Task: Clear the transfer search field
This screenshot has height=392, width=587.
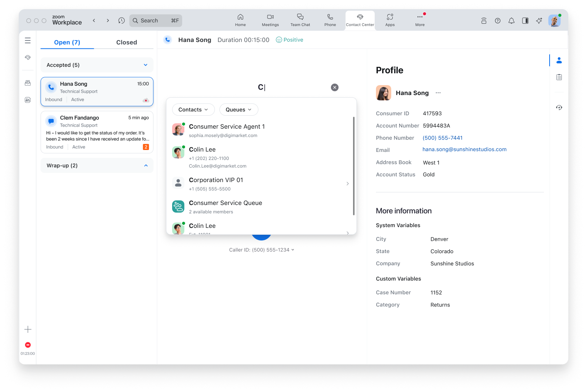Action: point(334,87)
